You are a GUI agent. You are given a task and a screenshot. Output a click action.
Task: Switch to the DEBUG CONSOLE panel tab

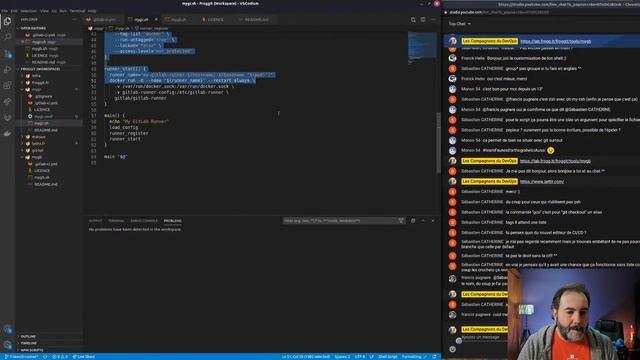pos(144,221)
